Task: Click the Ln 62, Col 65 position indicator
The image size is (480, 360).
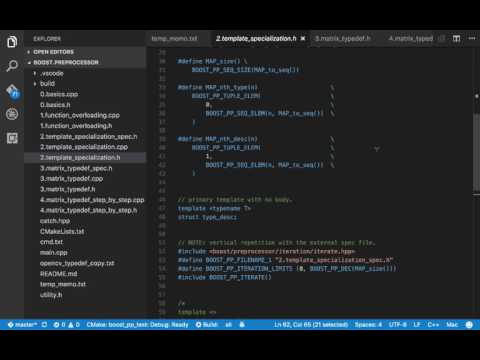Action: 311,324
